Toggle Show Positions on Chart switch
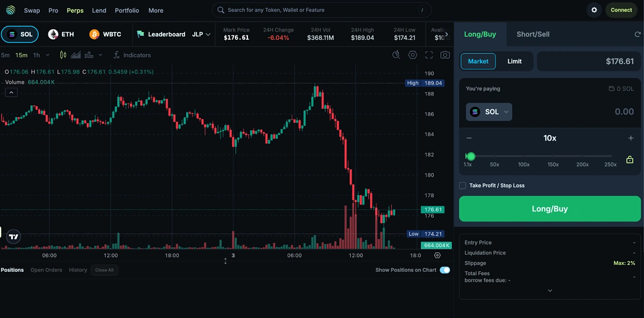 click(x=444, y=270)
